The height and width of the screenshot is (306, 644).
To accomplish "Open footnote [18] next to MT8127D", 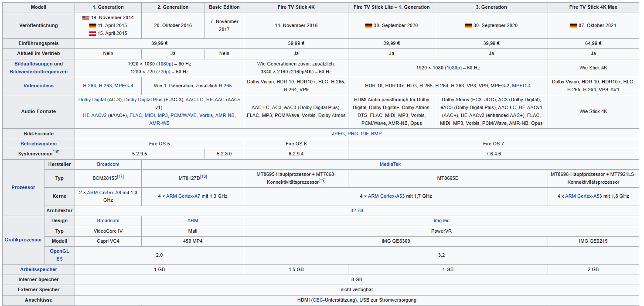I will tap(203, 177).
